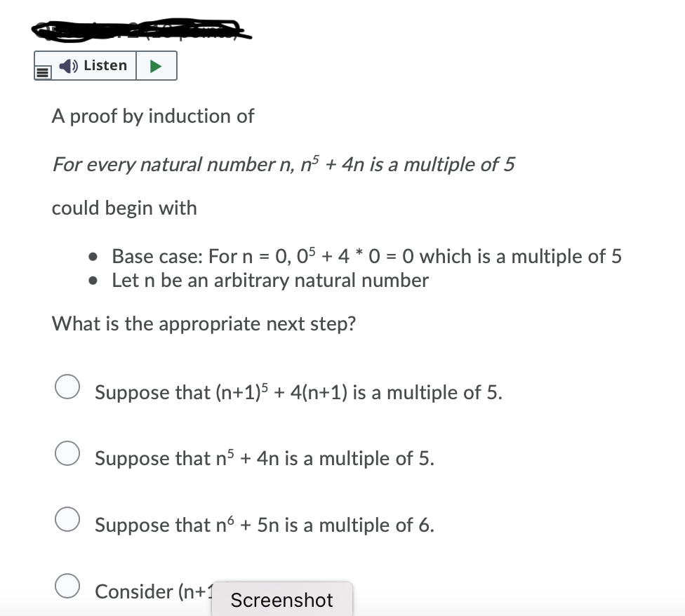Open the answer option starting with 'Consider (n+1'

coord(67,585)
